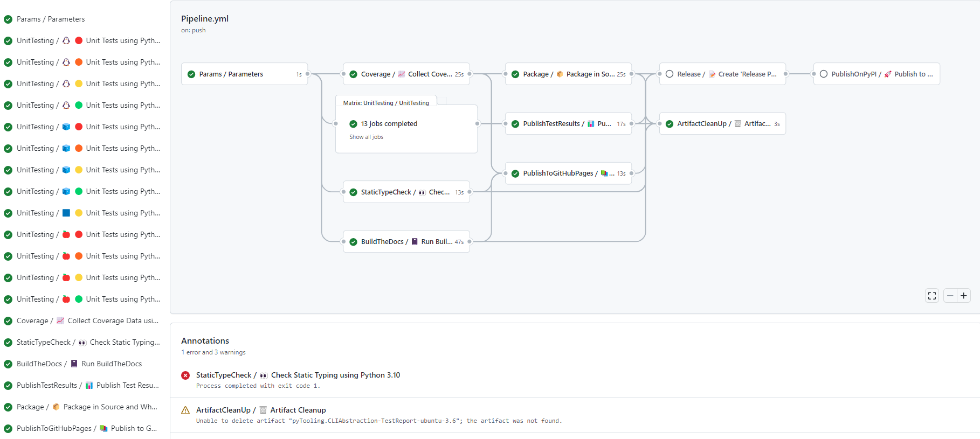Click the warning triangle beside ArtifactCleanUp annotation
980x439 pixels.
[x=185, y=410]
